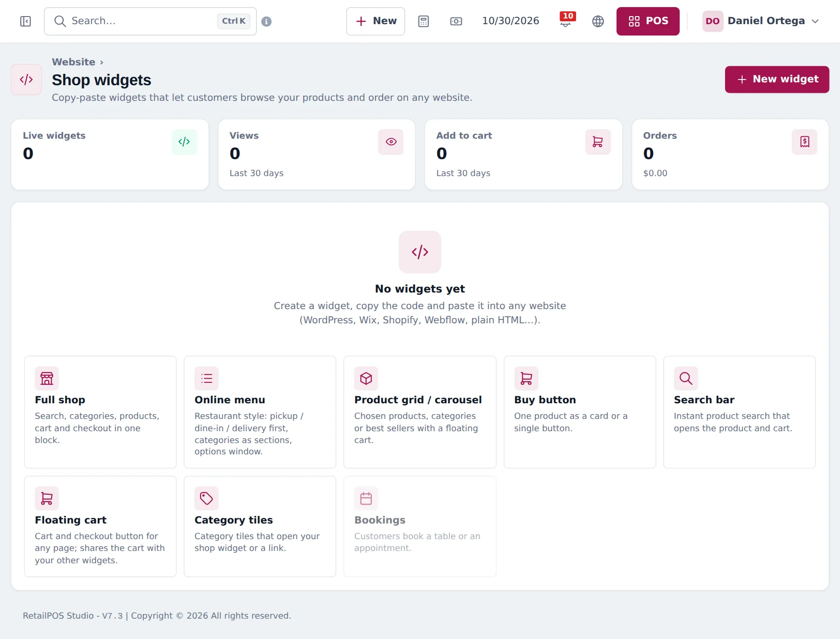Click the info icon beside search
Screen dimensions: 840x639
tap(266, 21)
